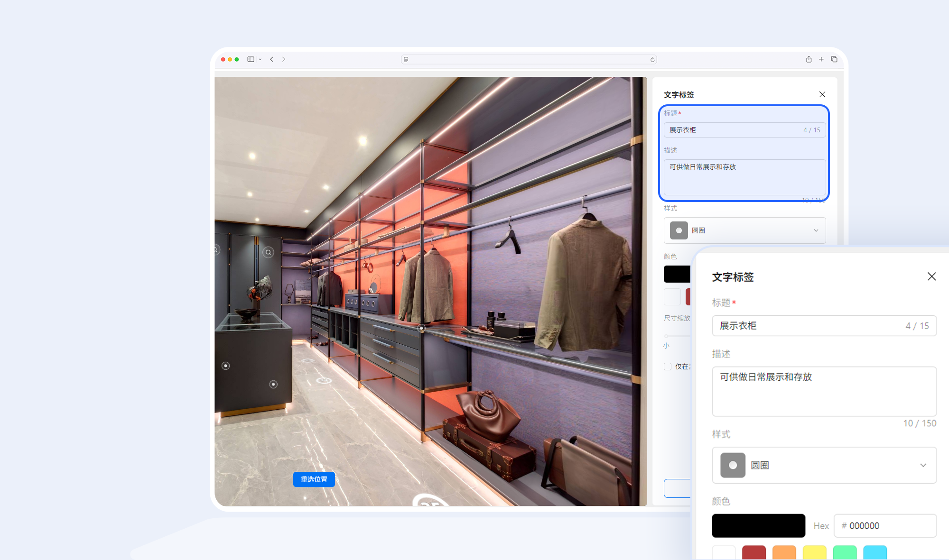949x560 pixels.
Task: Pick the white swatch in the enlarged panel
Action: tap(724, 552)
